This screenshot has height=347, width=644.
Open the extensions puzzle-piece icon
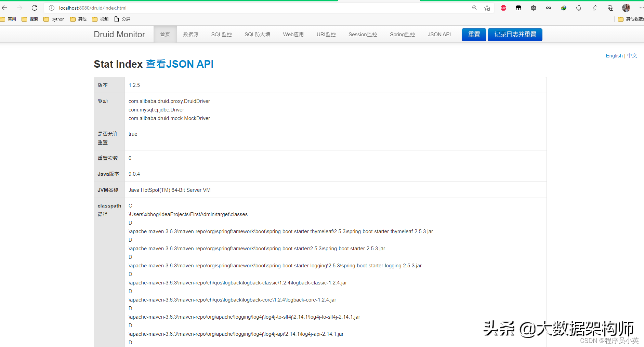[x=579, y=8]
